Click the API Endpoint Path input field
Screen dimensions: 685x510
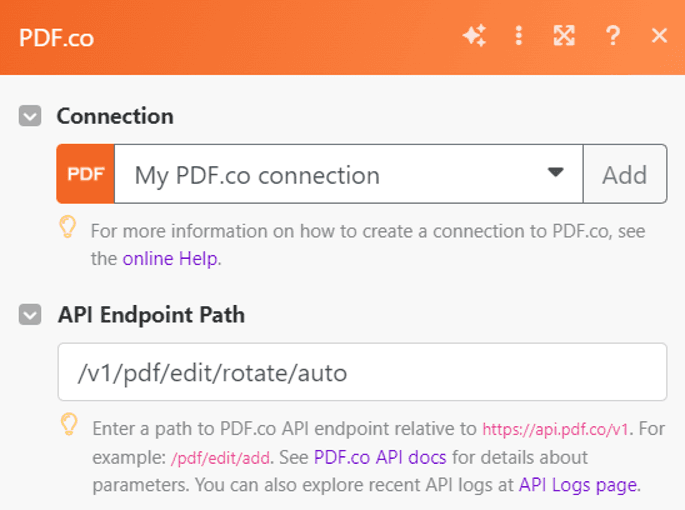pyautogui.click(x=362, y=373)
